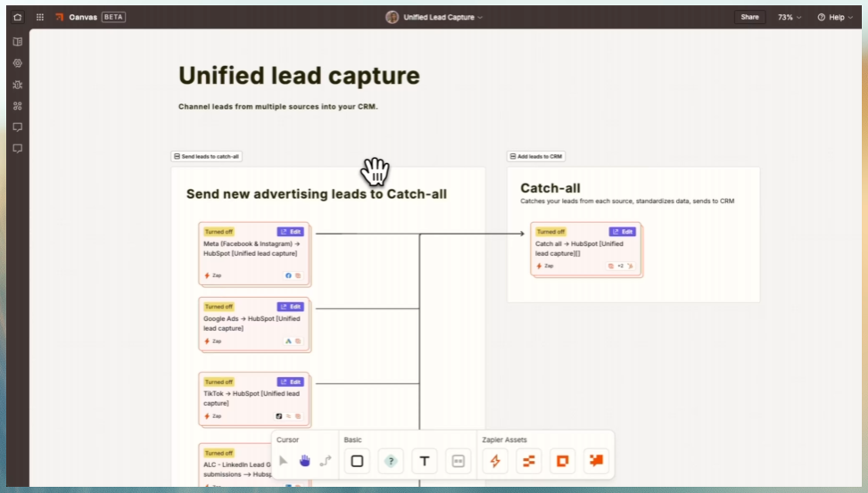Open the 73% zoom level dropdown
The width and height of the screenshot is (868, 493).
coord(789,17)
